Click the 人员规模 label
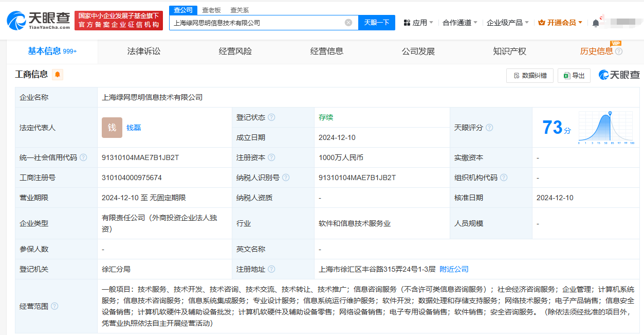Screen dimensions: 644x335 pos(469,223)
